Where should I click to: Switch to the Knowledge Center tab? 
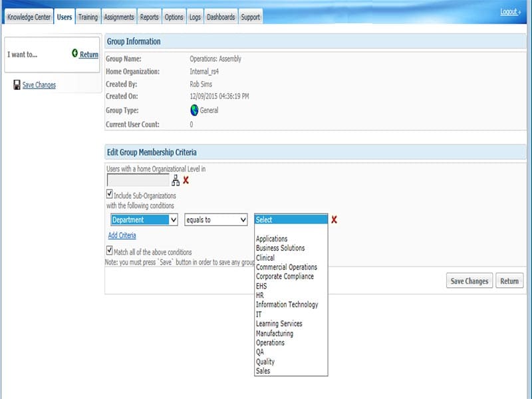[x=29, y=18]
